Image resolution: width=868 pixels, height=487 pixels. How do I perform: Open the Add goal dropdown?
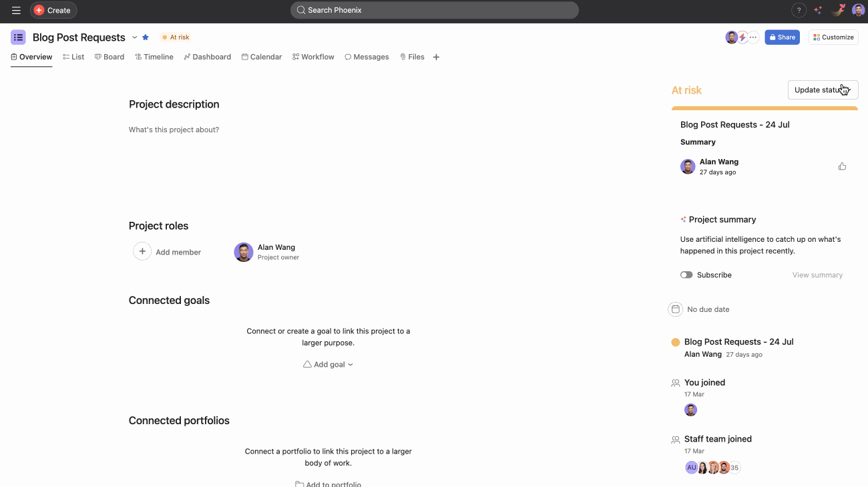pos(328,365)
